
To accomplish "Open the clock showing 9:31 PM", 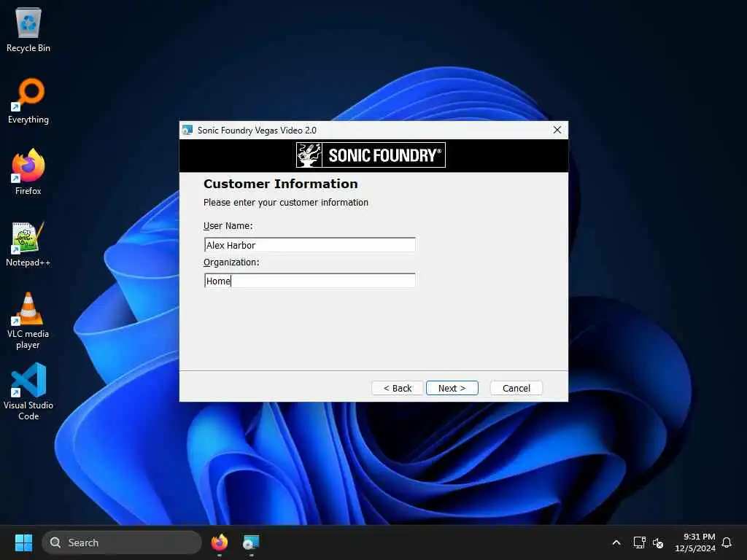I will coord(695,542).
